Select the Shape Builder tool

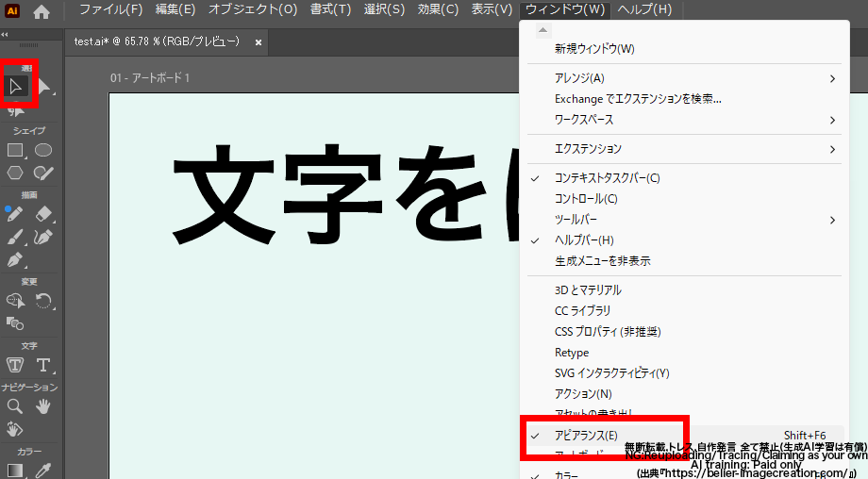[15, 301]
